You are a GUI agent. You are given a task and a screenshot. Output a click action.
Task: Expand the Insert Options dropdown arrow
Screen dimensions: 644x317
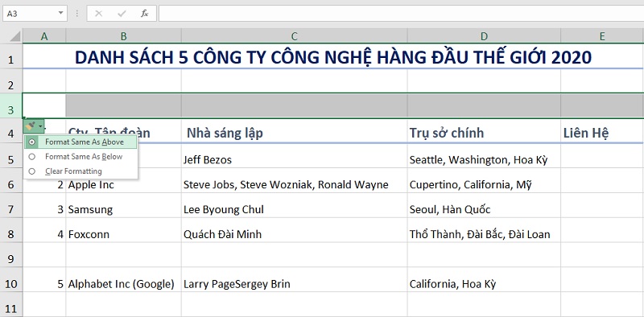click(40, 126)
